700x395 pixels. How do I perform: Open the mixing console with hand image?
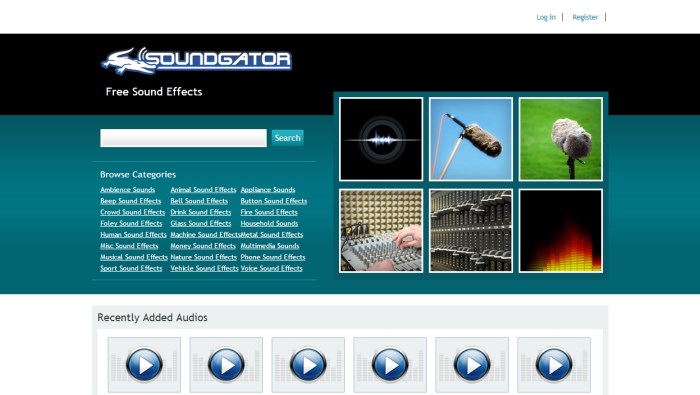pyautogui.click(x=381, y=230)
